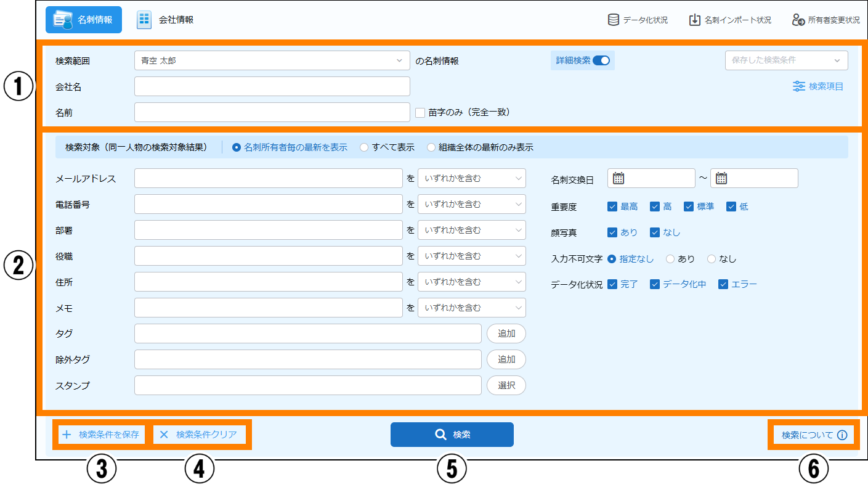This screenshot has height=487, width=868.
Task: Switch to the 会社情報 tab
Action: (165, 20)
